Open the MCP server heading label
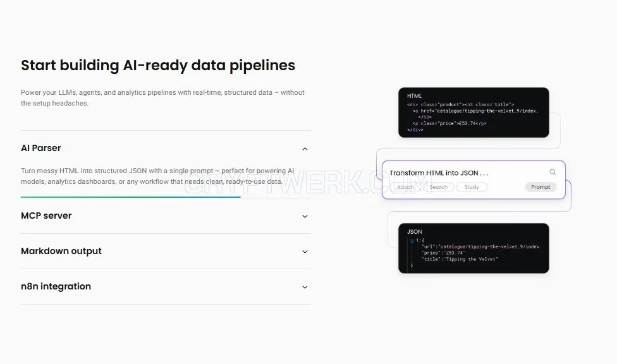 coord(46,215)
